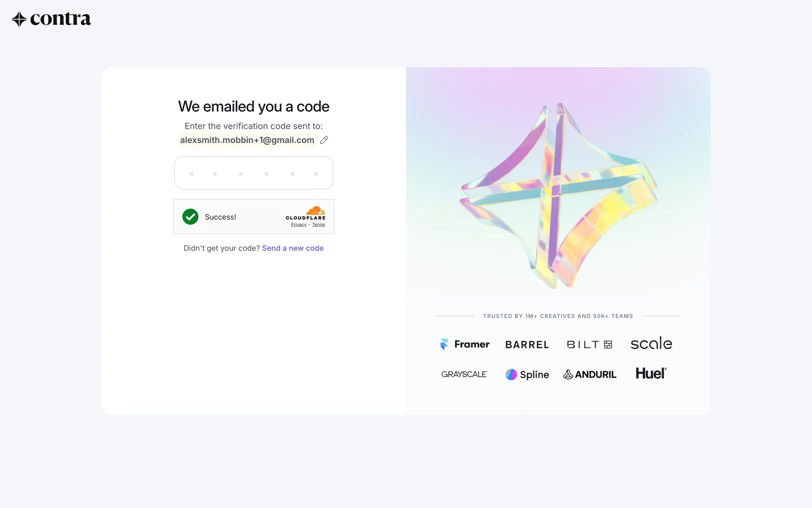Click the holographic 3D star artwork
Screen dimensions: 812x508
tap(558, 195)
